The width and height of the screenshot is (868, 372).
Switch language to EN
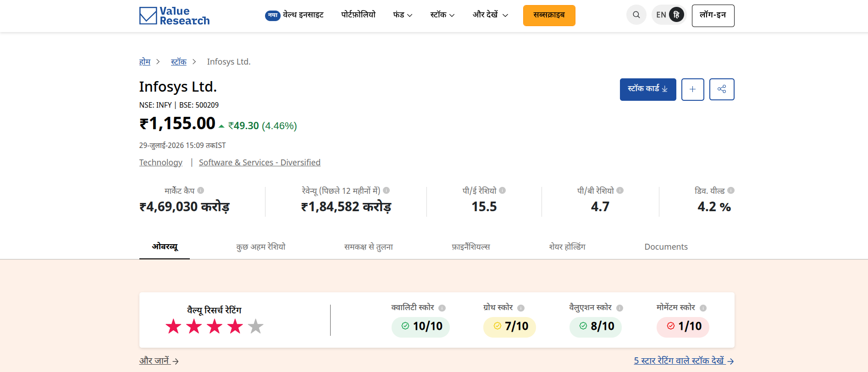coord(661,15)
